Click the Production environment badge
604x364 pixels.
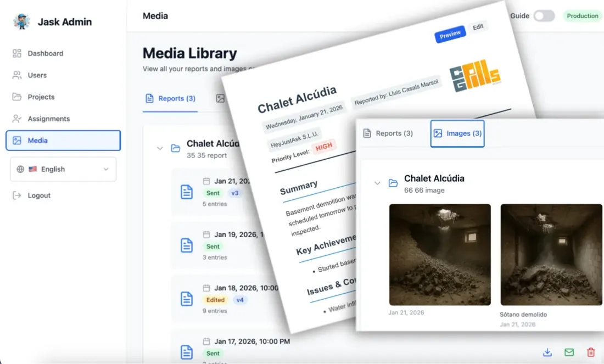point(582,16)
